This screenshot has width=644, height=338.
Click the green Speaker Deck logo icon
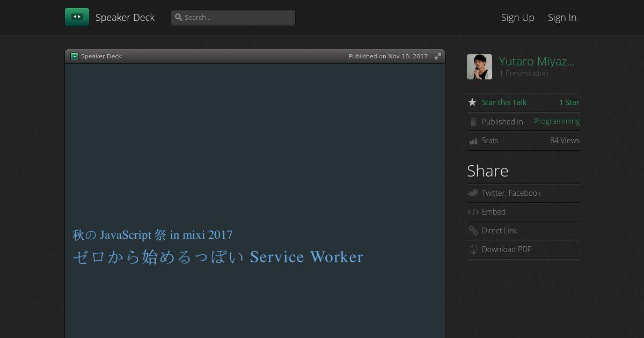tap(77, 17)
